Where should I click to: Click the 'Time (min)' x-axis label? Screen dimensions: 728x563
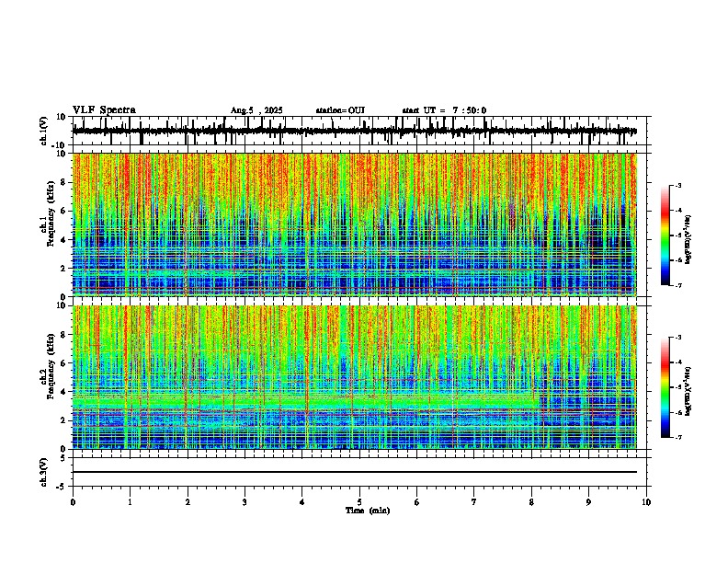(x=368, y=511)
